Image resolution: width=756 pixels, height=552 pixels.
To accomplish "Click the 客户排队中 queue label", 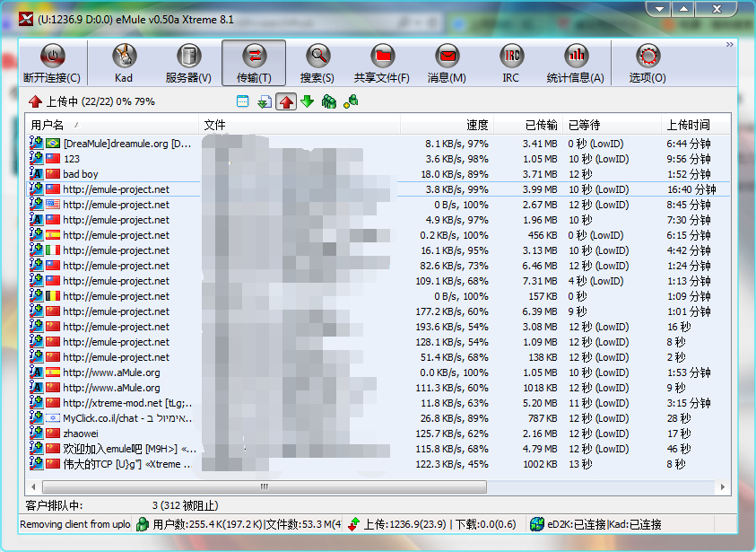I will [54, 505].
